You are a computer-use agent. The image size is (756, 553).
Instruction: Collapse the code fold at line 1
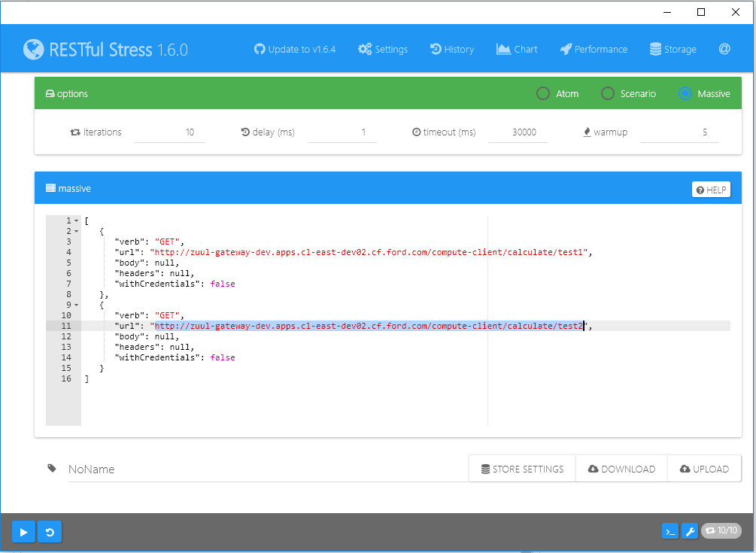[x=74, y=220]
